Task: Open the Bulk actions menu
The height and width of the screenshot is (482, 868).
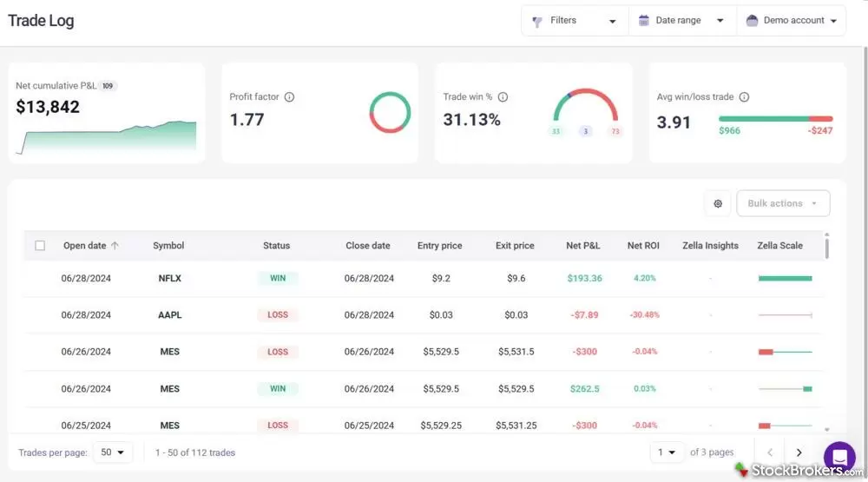Action: point(783,203)
